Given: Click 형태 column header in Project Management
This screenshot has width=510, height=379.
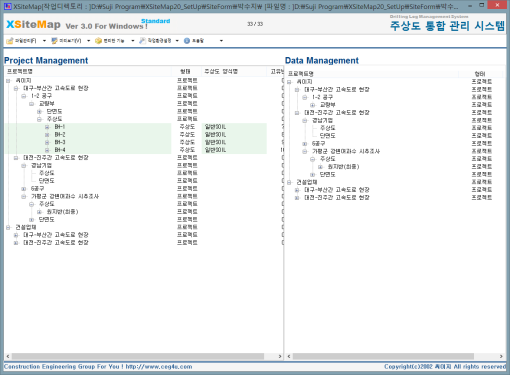Looking at the screenshot, I should [186, 71].
